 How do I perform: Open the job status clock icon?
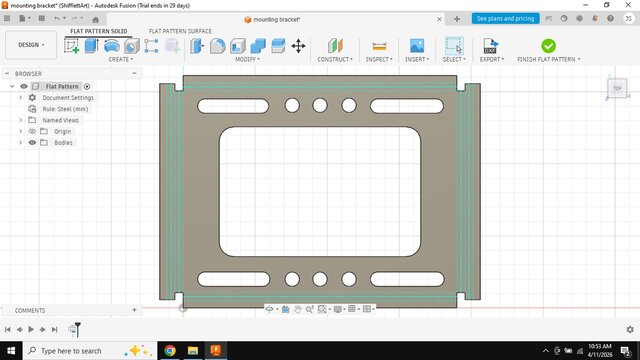point(564,18)
